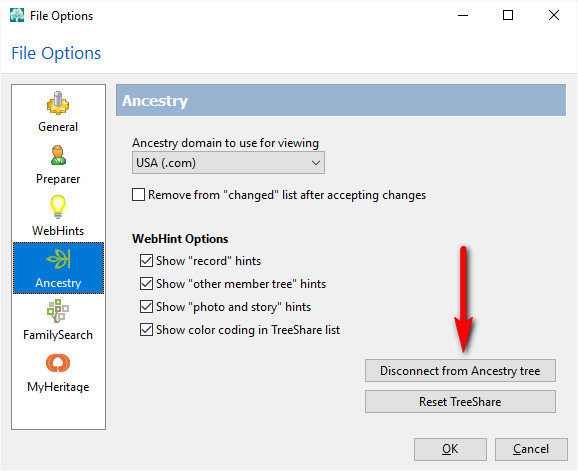Switch to the WebHints label tab
Viewport: 578px width, 471px height.
(58, 231)
